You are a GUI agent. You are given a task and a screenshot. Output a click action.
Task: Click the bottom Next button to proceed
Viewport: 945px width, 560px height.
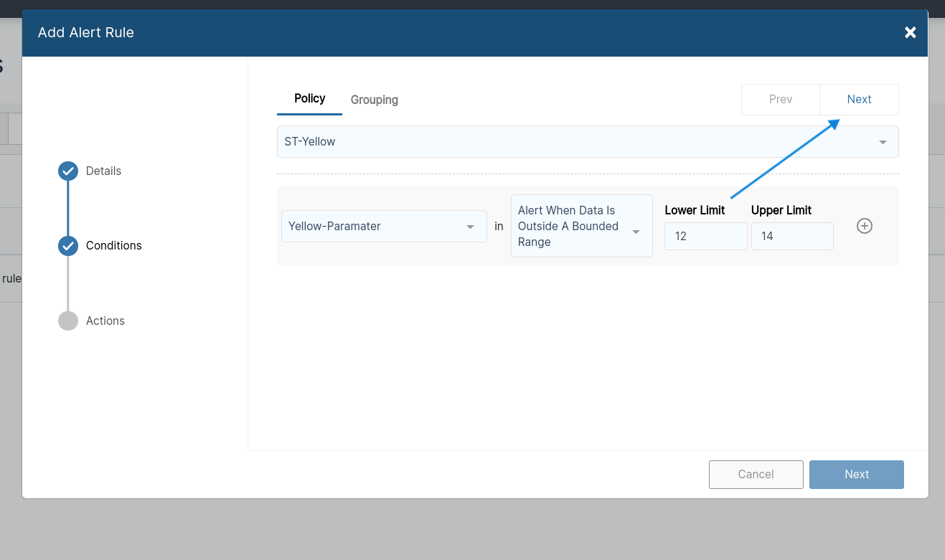tap(856, 474)
